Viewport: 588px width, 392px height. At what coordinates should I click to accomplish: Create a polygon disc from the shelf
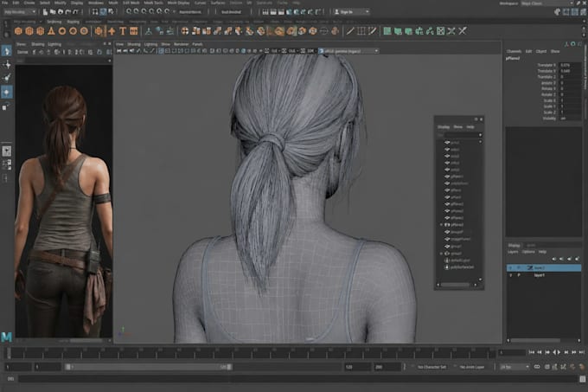coord(84,31)
